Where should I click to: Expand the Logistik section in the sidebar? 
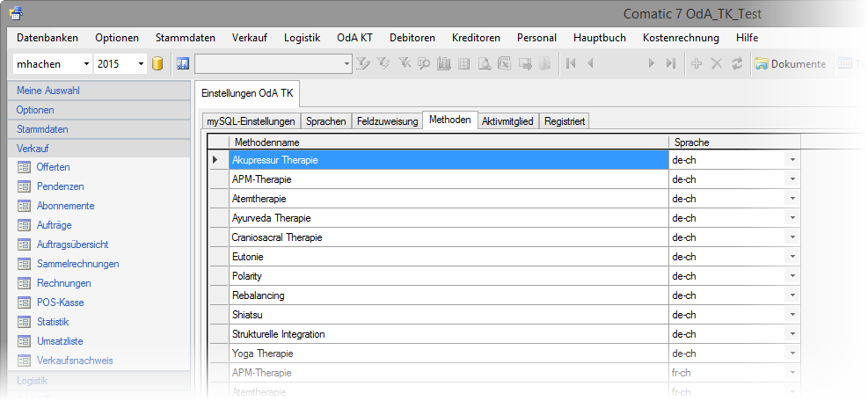pyautogui.click(x=33, y=381)
